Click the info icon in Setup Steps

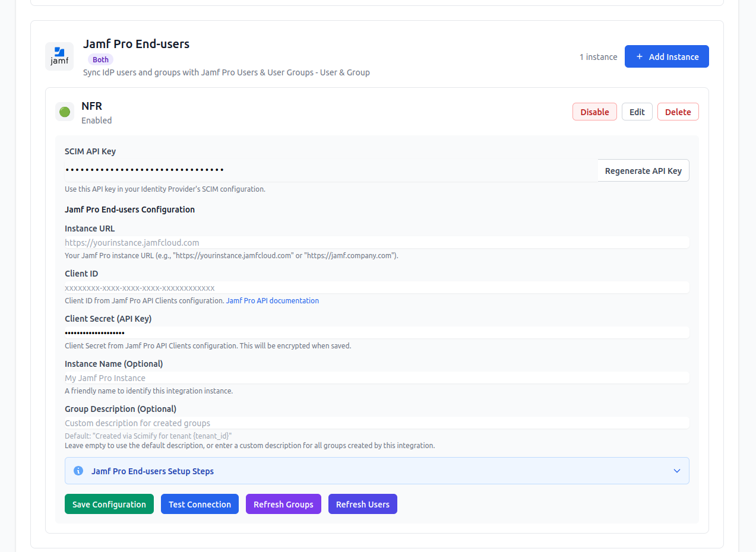[78, 471]
